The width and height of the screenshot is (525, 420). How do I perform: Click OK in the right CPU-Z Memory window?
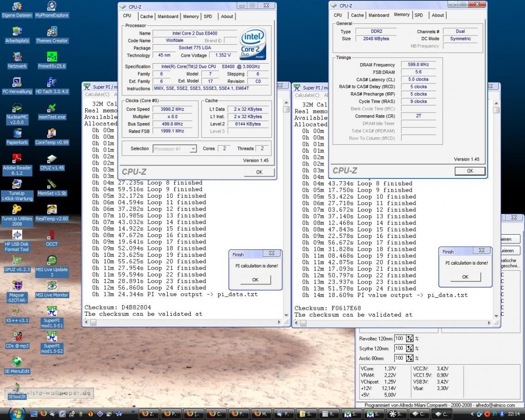pos(470,171)
